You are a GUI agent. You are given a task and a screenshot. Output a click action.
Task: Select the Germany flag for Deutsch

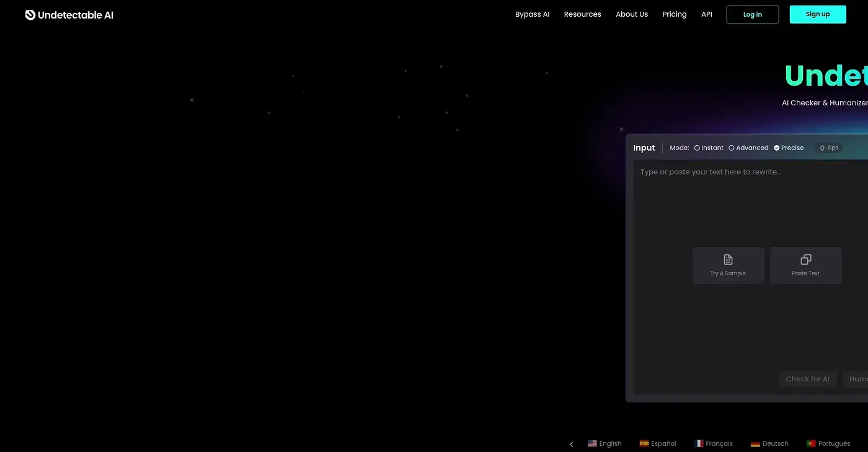point(755,443)
